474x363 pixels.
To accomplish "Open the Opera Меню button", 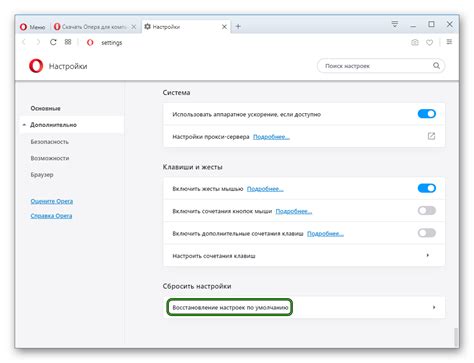I will pos(32,27).
